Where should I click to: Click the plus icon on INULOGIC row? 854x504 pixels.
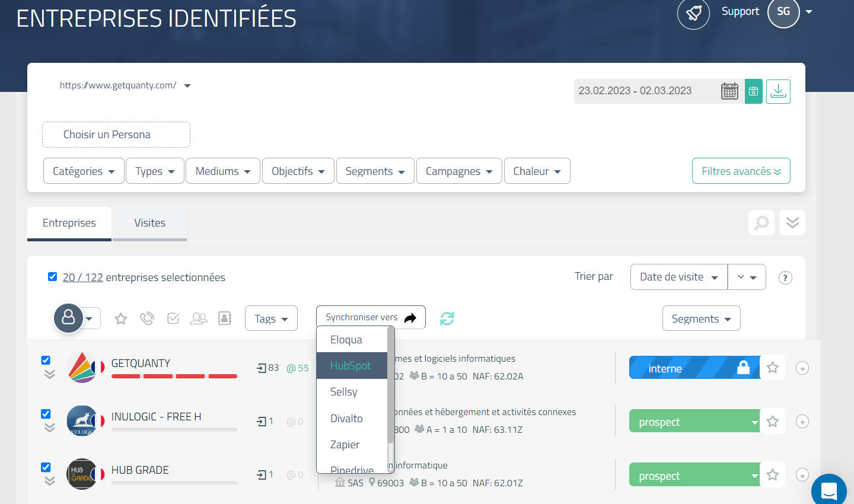point(802,422)
